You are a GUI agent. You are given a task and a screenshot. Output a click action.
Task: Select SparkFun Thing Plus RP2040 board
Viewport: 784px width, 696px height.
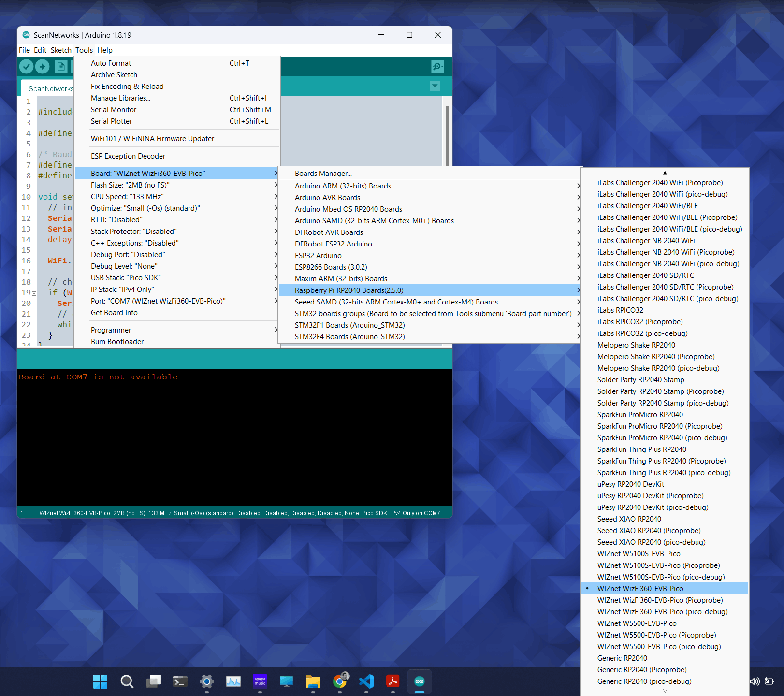point(665,449)
